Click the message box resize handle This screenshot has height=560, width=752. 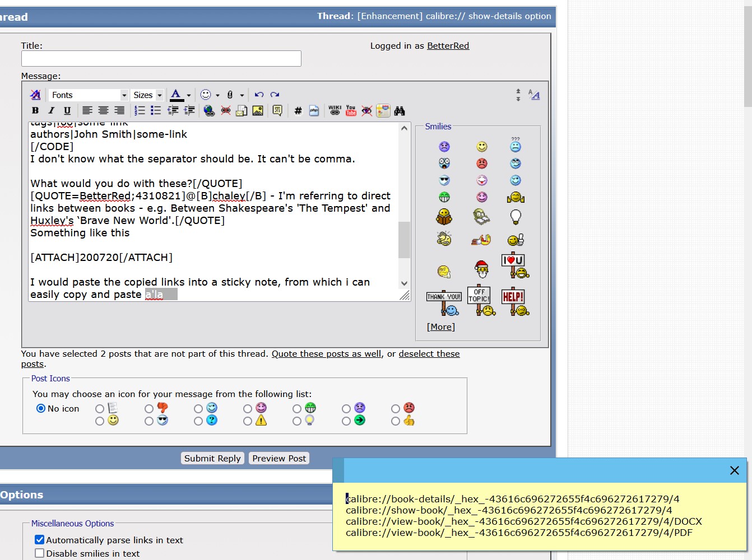click(x=405, y=296)
